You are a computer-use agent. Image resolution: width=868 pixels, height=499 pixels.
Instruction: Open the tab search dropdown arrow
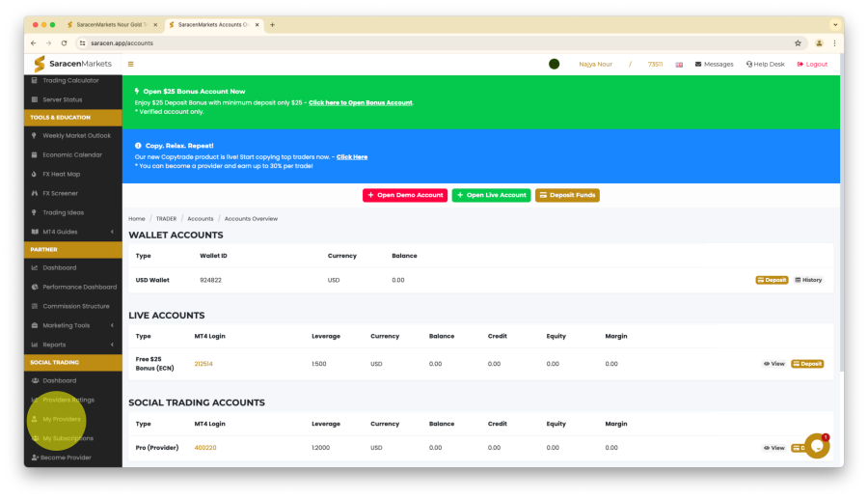point(835,25)
